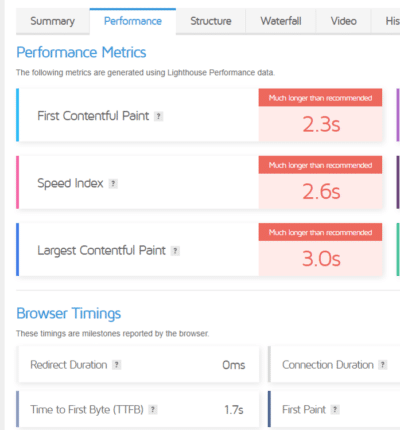Image resolution: width=400 pixels, height=430 pixels.
Task: Click help icon beside First Paint
Action: pyautogui.click(x=335, y=409)
